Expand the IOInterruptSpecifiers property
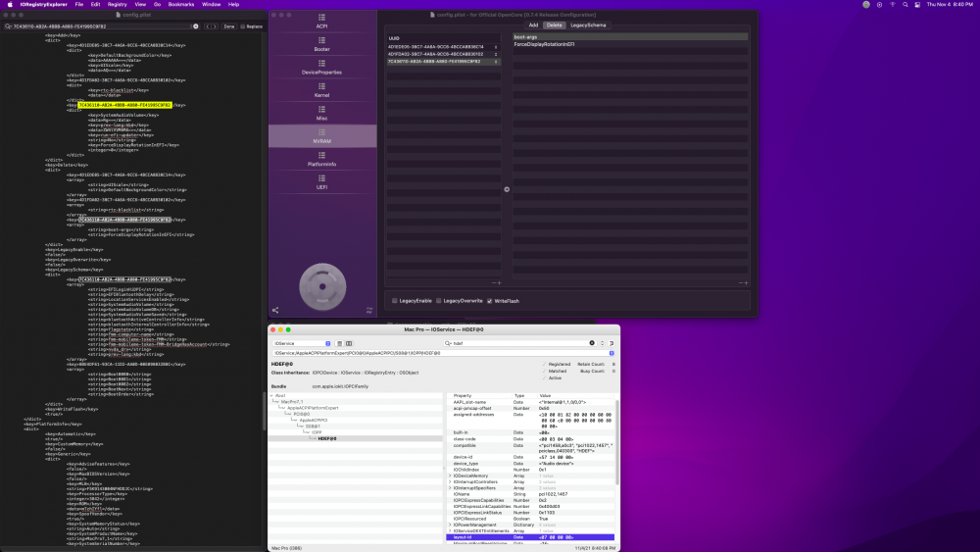Screen dimensions: 980x552 pyautogui.click(x=450, y=488)
